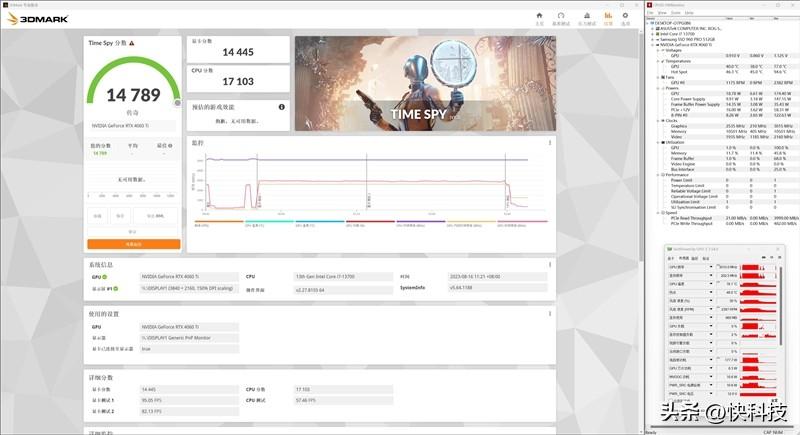Click the Save button under the score chart
The width and height of the screenshot is (800, 435).
[x=120, y=216]
